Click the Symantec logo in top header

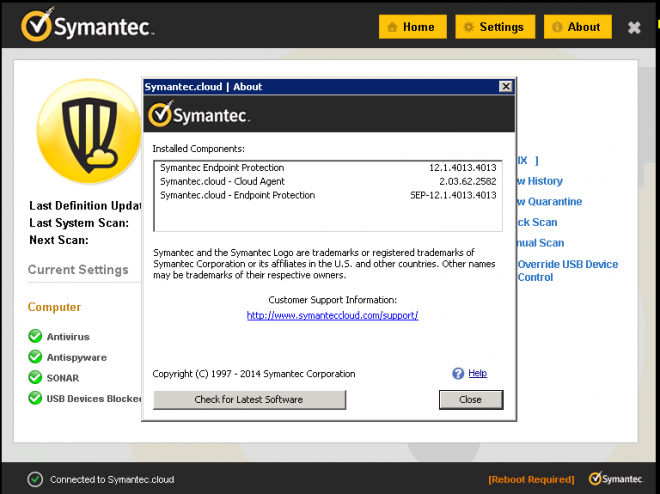click(88, 25)
